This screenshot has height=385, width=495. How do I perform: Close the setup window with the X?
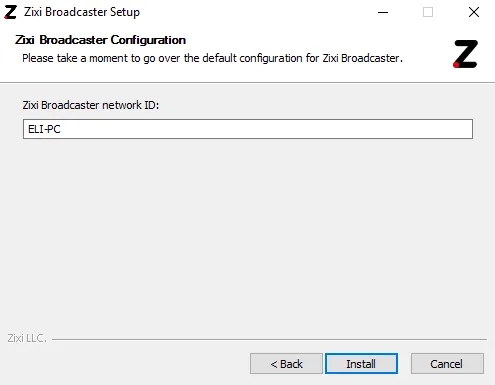click(474, 12)
